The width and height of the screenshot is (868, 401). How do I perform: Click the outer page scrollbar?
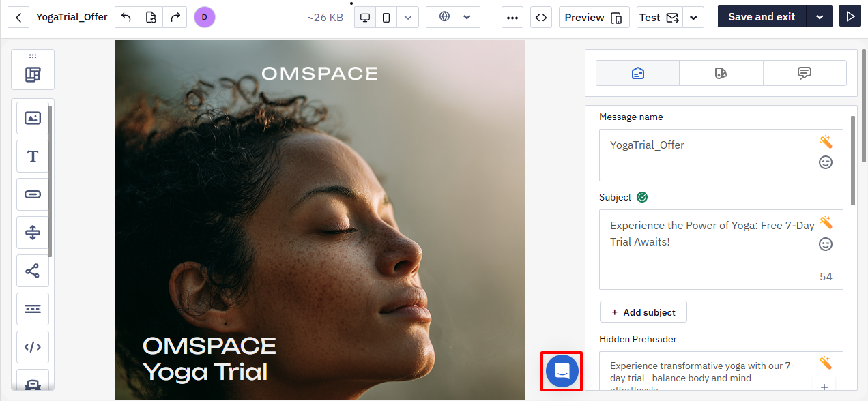coord(865,106)
